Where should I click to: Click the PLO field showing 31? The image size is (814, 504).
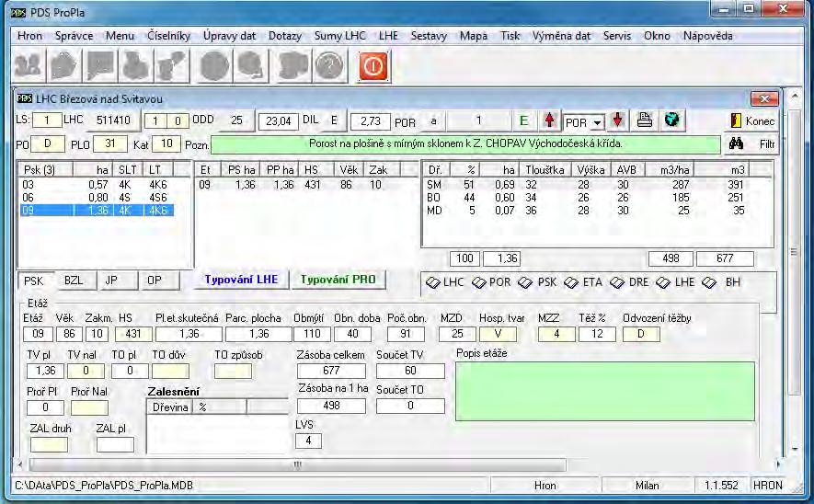pyautogui.click(x=110, y=143)
